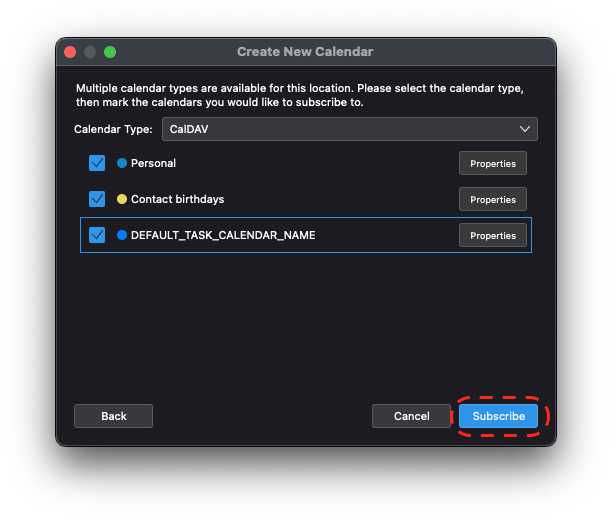Image resolution: width=612 pixels, height=520 pixels.
Task: Close the dialog with the red button
Action: tap(70, 52)
